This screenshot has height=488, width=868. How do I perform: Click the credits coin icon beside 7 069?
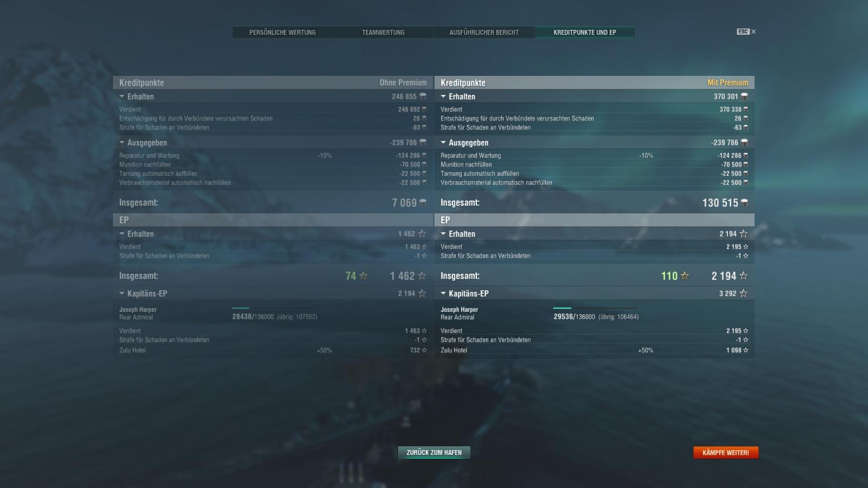click(423, 203)
